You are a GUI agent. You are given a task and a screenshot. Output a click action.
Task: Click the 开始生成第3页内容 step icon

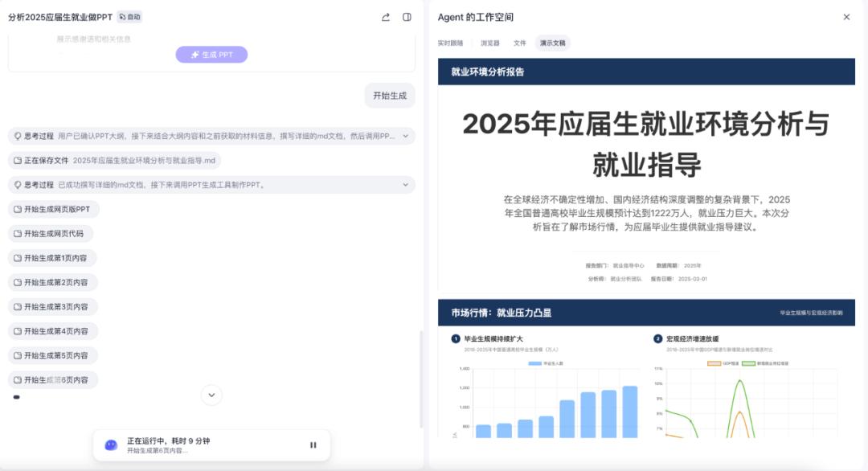coord(18,307)
